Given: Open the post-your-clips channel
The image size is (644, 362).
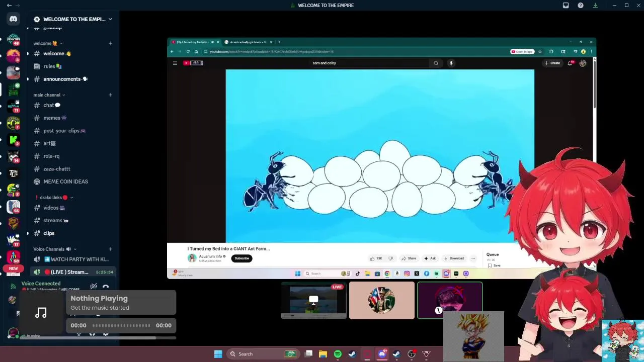Looking at the screenshot, I should coord(73,131).
